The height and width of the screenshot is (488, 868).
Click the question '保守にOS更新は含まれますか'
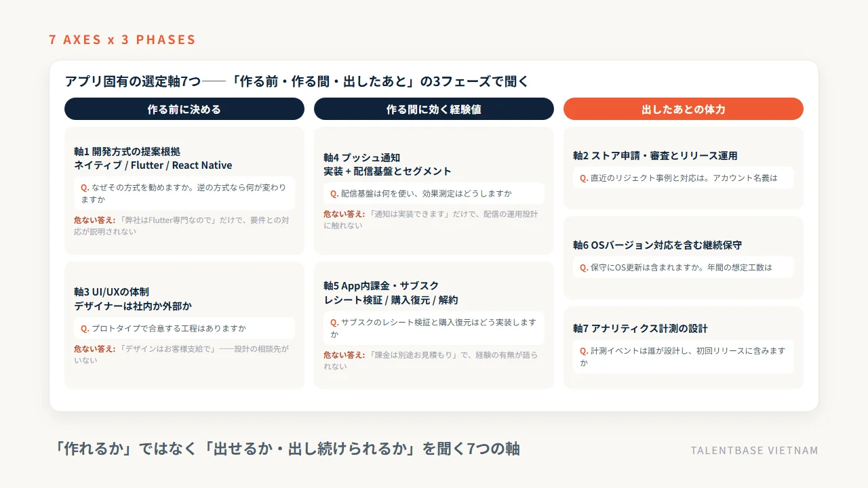click(x=684, y=267)
